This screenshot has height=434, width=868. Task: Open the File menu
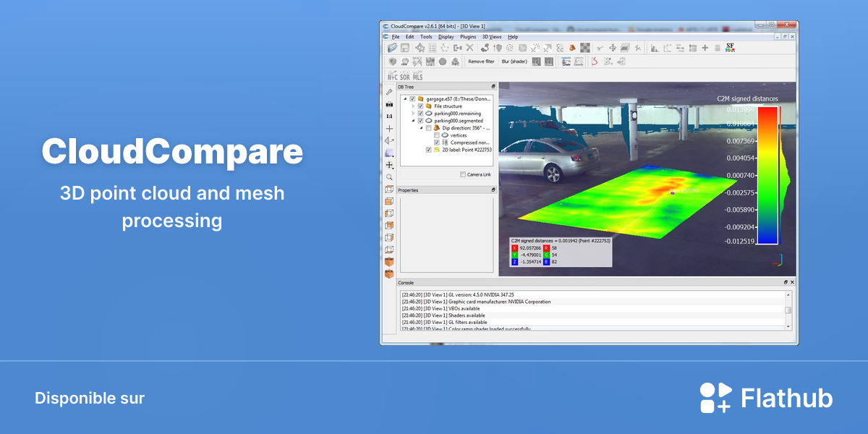[395, 36]
